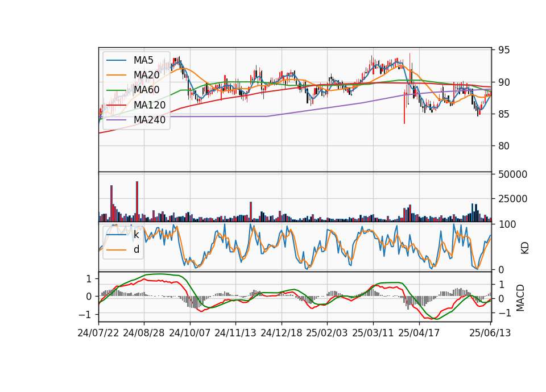Click the 25/02/03 date axis label

(327, 333)
